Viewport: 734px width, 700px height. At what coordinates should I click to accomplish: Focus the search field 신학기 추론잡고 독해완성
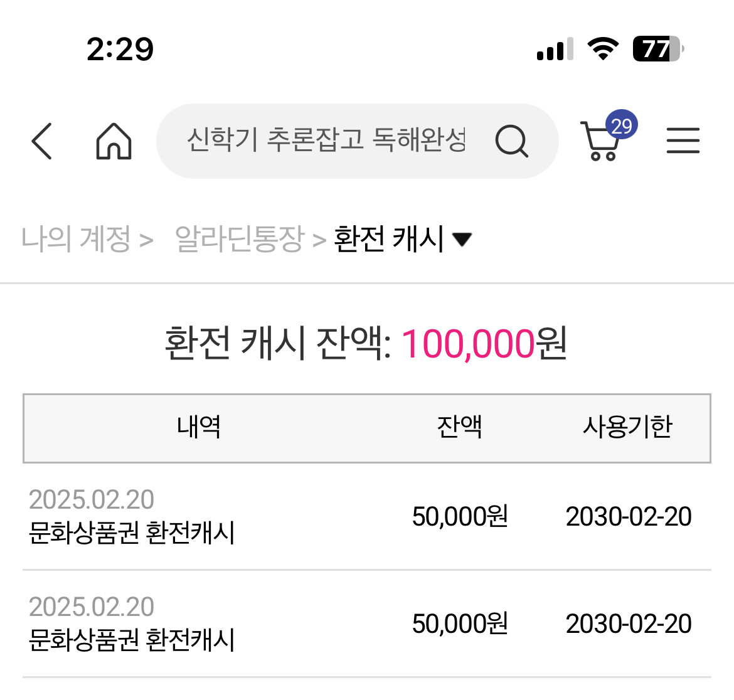[x=326, y=141]
